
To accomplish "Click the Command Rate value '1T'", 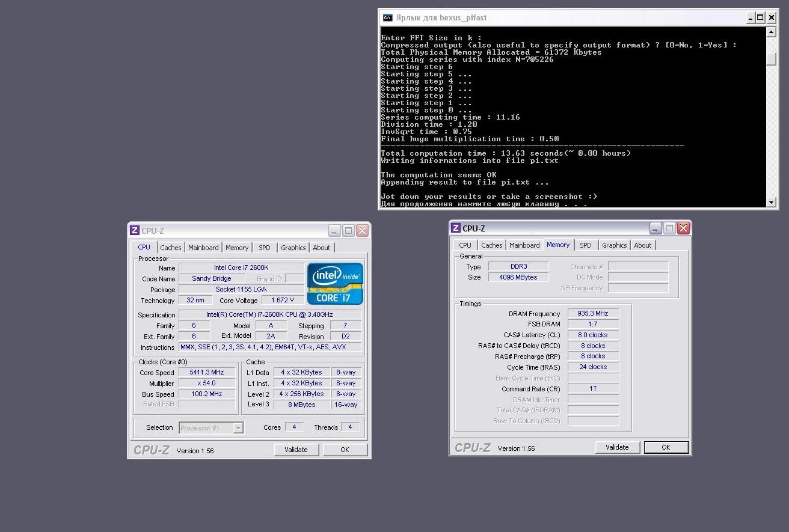I will (593, 389).
